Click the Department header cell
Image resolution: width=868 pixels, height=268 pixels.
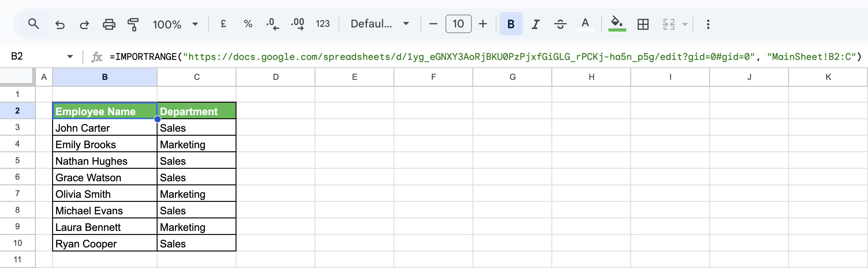point(197,111)
